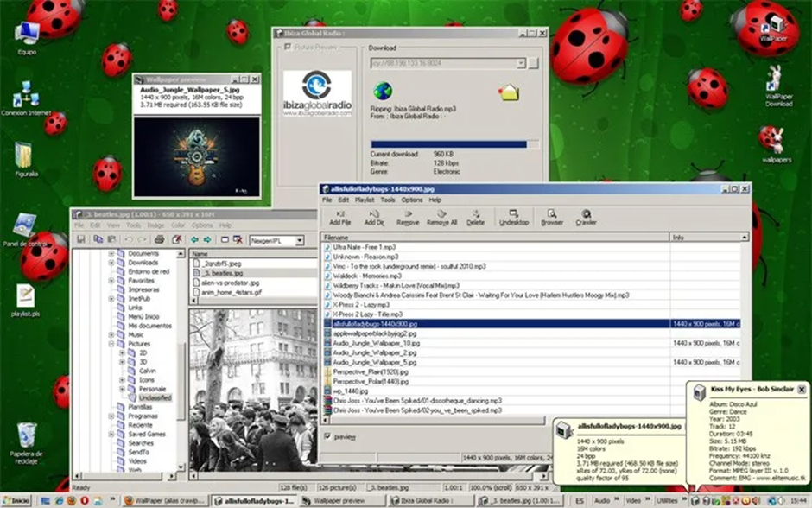Viewport: 812px width, 508px height.
Task: Click the Inicio start button
Action: [16, 500]
